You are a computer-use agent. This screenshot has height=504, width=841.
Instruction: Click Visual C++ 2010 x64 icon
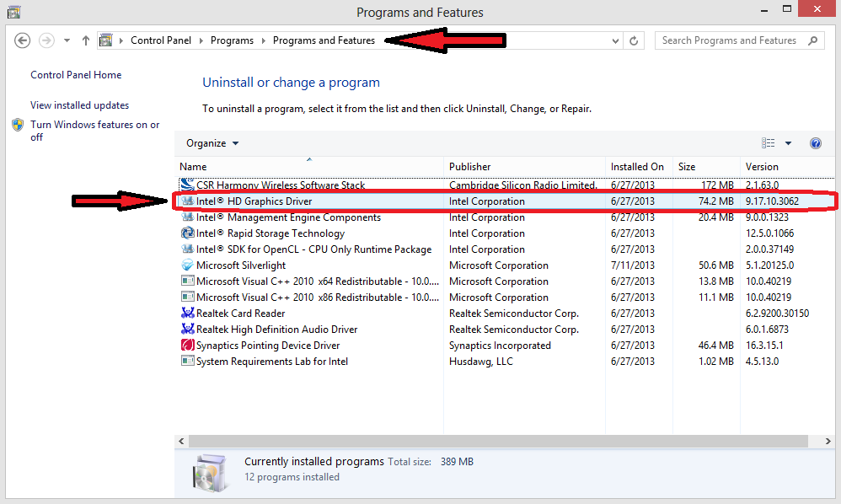[x=187, y=281]
